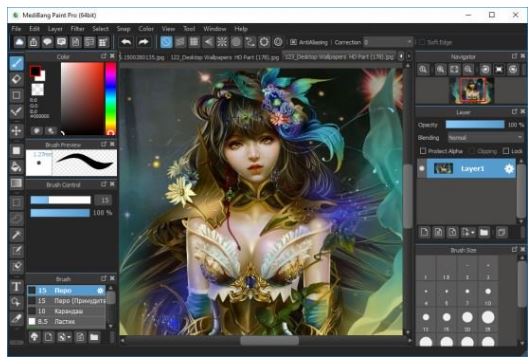
Task: Adjust the brush size slider
Action: pyautogui.click(x=61, y=200)
